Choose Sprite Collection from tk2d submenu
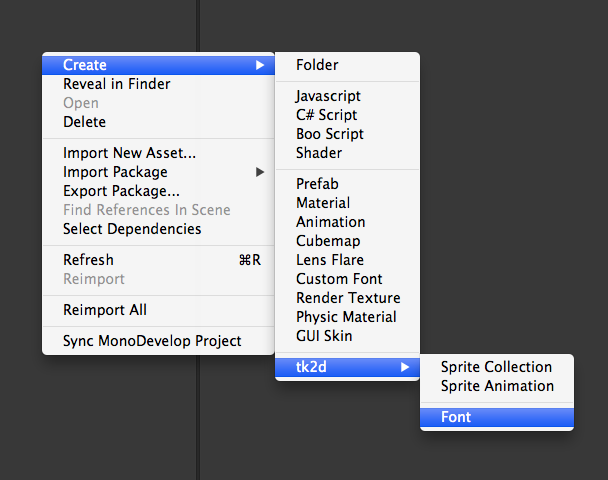This screenshot has height=480, width=608. tap(497, 367)
